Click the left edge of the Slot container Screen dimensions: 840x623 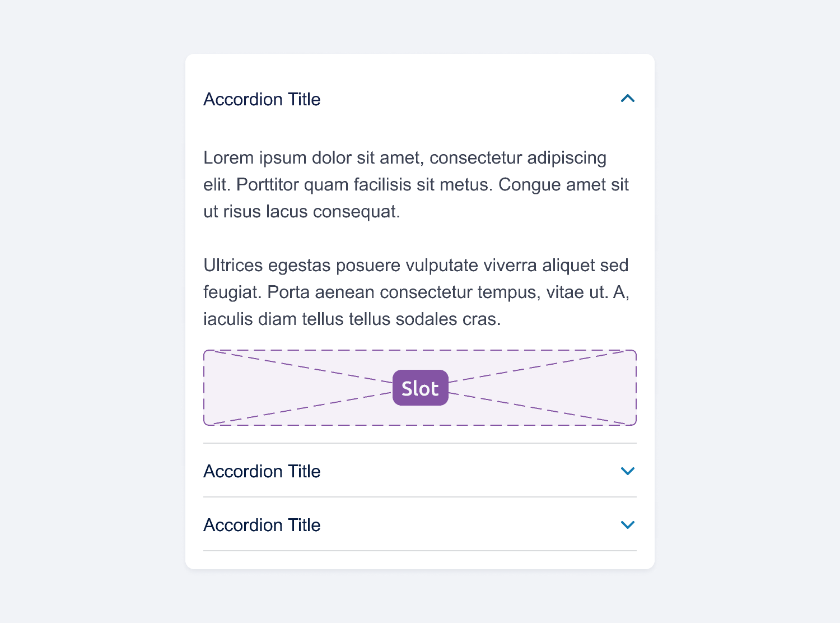pyautogui.click(x=206, y=387)
